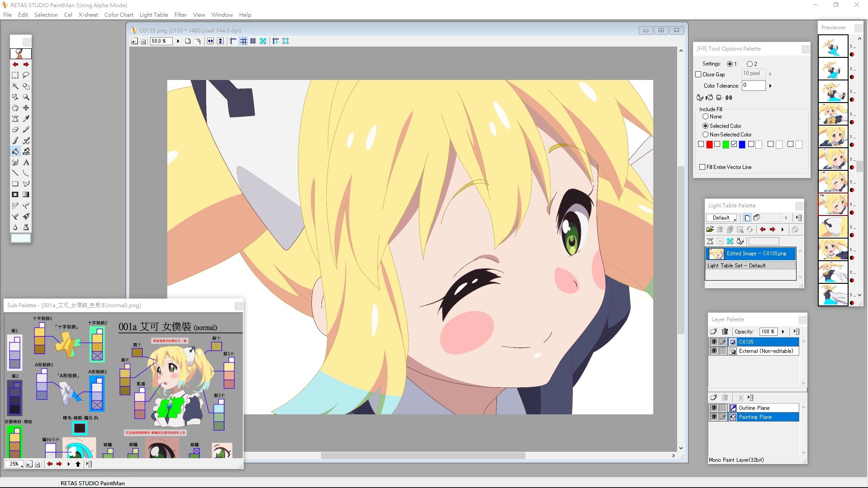Image resolution: width=868 pixels, height=488 pixels.
Task: Select the gradient tool
Action: coord(26,195)
